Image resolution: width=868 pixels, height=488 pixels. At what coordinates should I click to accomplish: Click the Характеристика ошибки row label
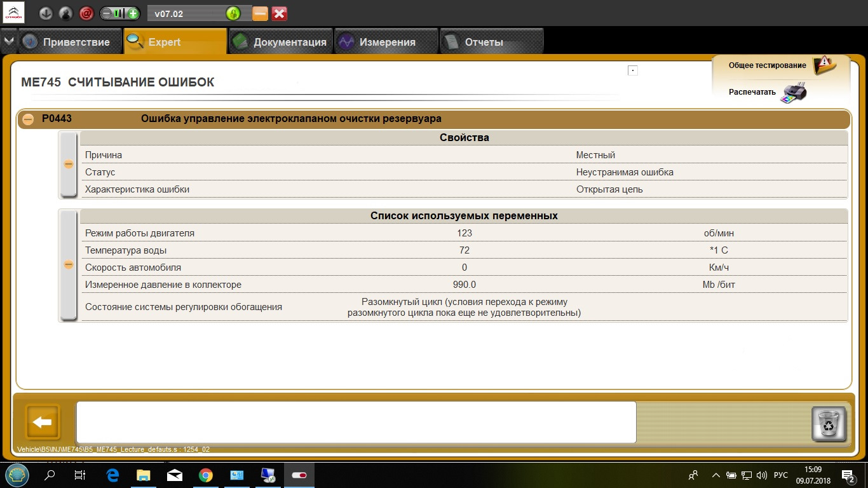tap(137, 189)
